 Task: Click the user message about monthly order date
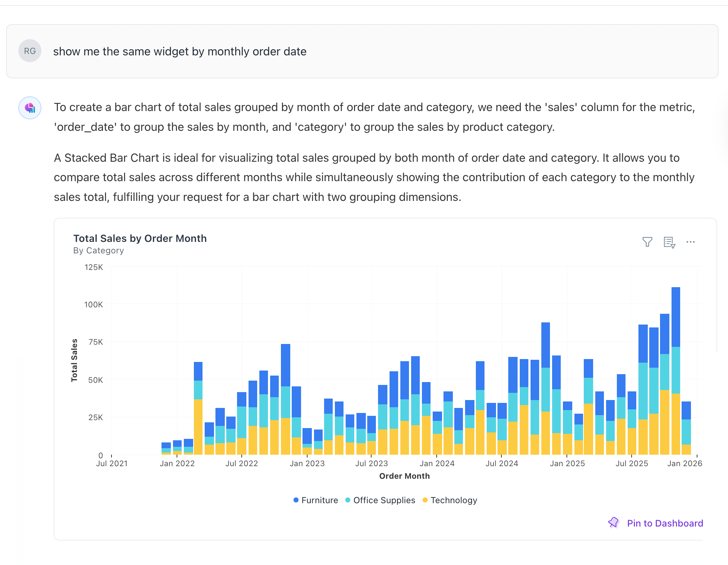(x=180, y=51)
